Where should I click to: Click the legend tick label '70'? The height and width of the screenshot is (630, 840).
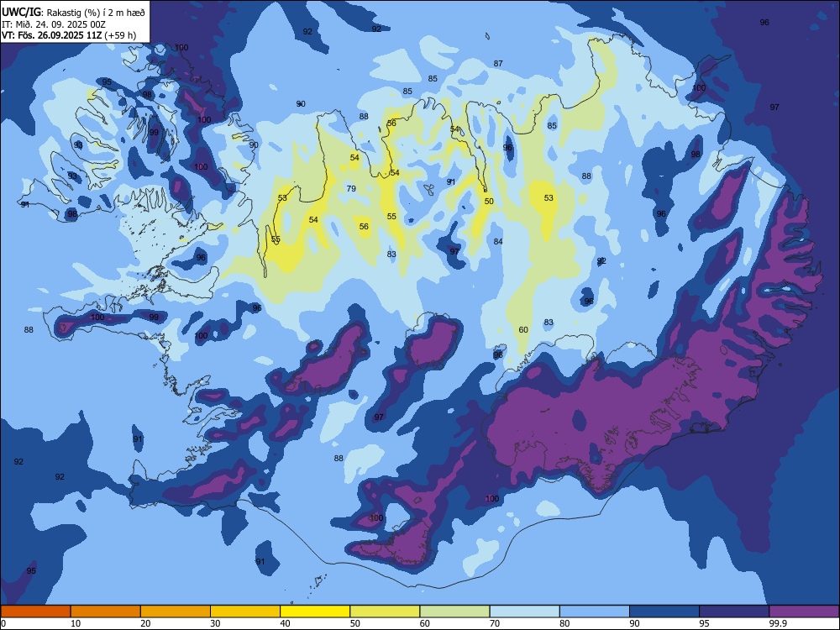495,623
